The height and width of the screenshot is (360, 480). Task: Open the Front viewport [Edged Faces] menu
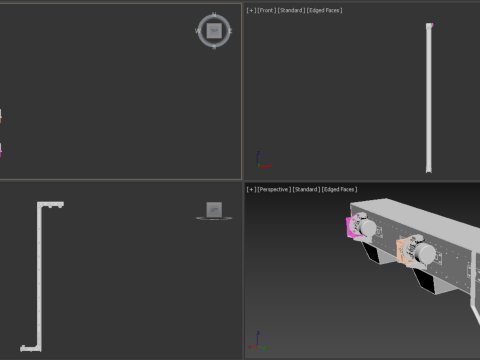coord(324,10)
